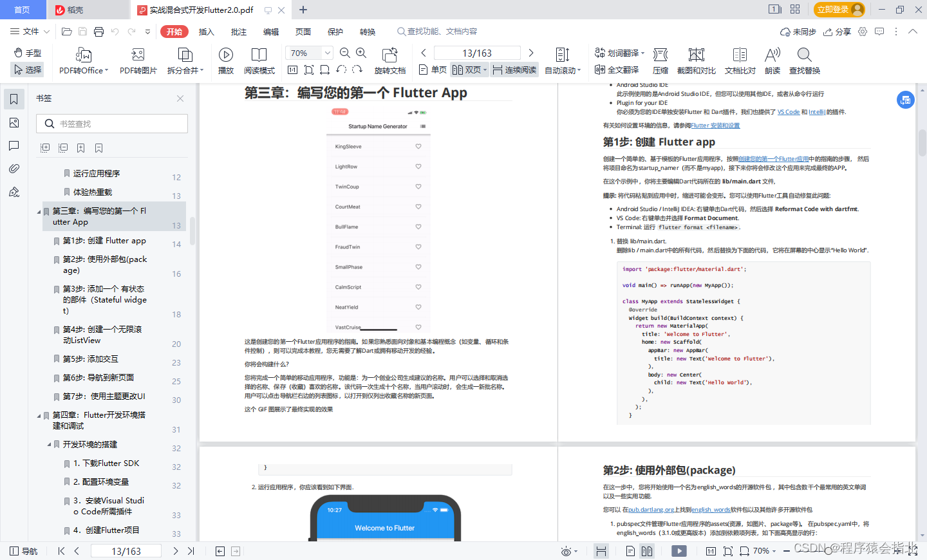Switch to the bookmark panel in sidebar
The image size is (927, 560).
click(14, 100)
